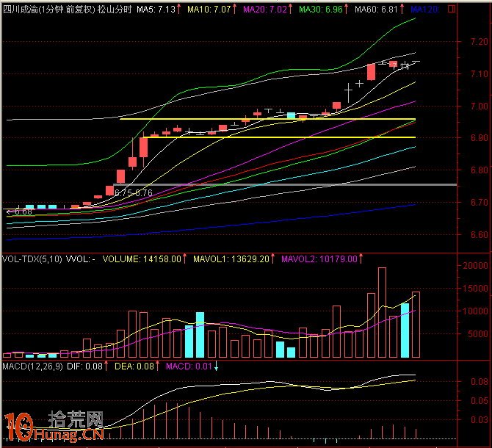Click the 松山分时 indicator name
Screen dimensions: 492x448
[115, 10]
